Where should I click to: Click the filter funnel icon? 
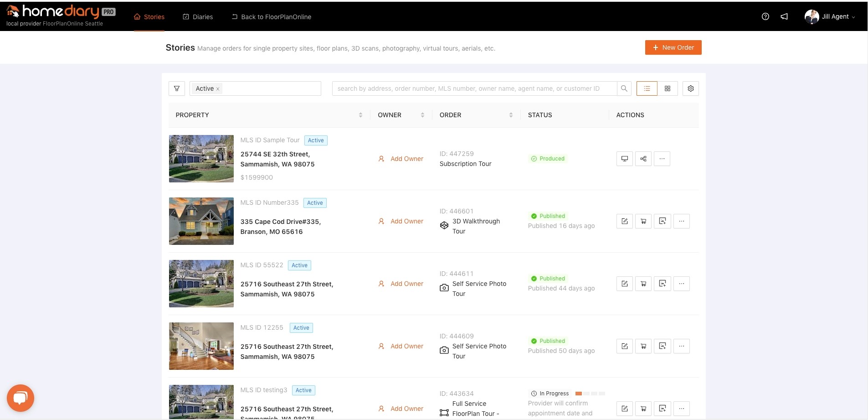[x=177, y=88]
